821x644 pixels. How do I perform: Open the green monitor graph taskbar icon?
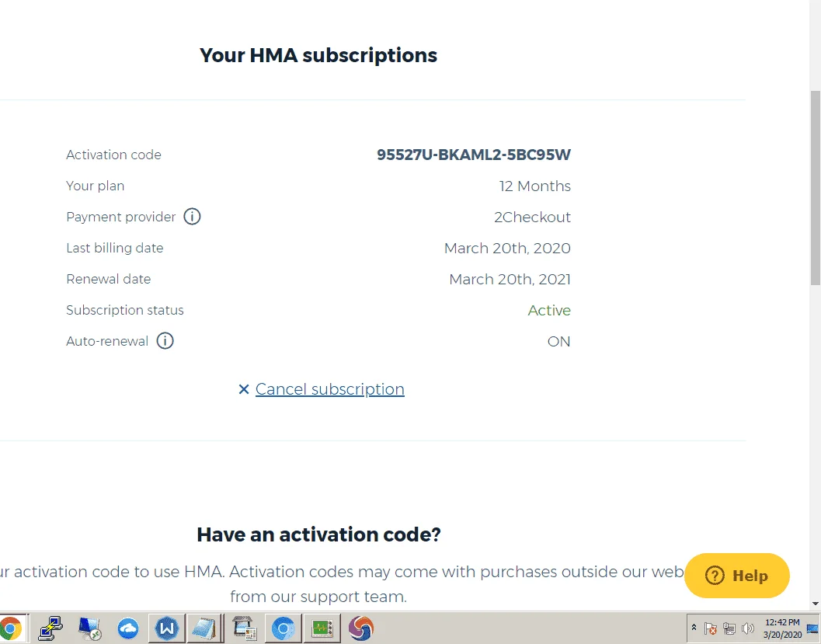click(322, 628)
